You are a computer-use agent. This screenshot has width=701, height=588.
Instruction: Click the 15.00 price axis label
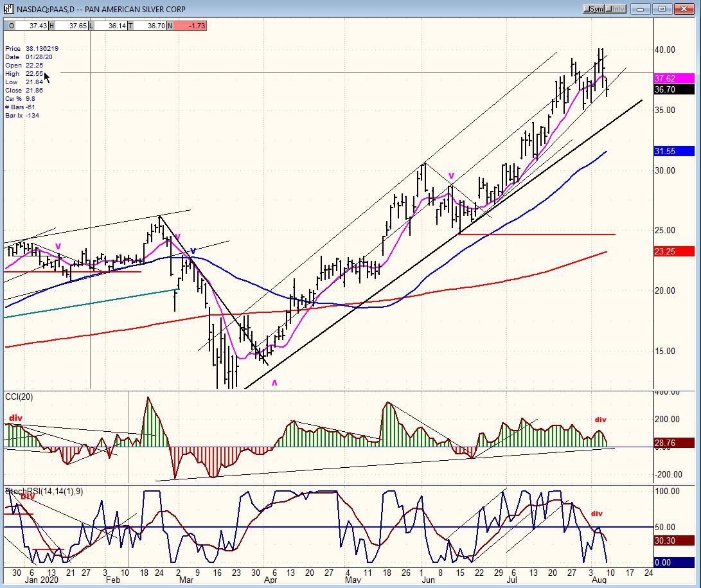665,351
